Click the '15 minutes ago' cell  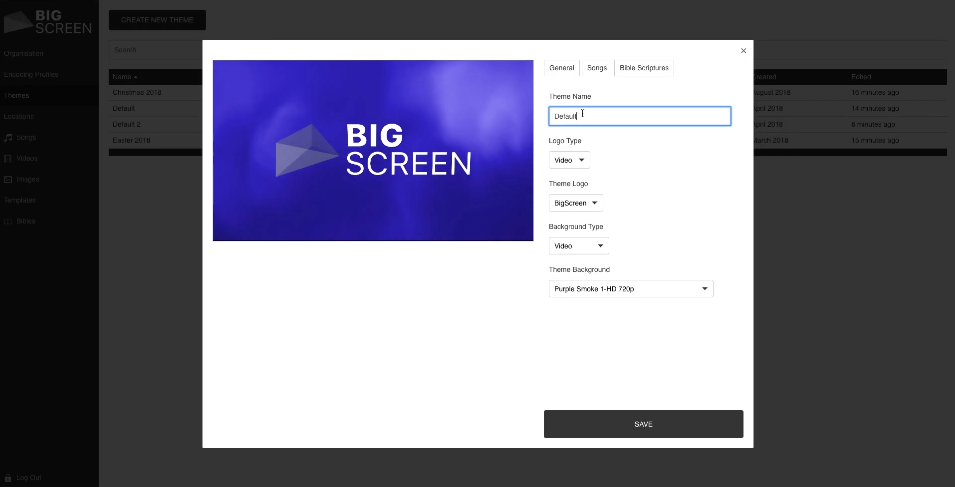(x=875, y=140)
